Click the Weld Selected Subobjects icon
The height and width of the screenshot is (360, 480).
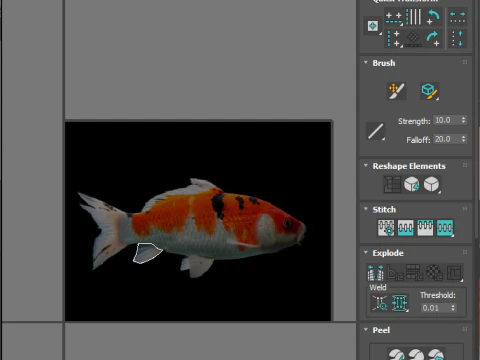tap(400, 303)
